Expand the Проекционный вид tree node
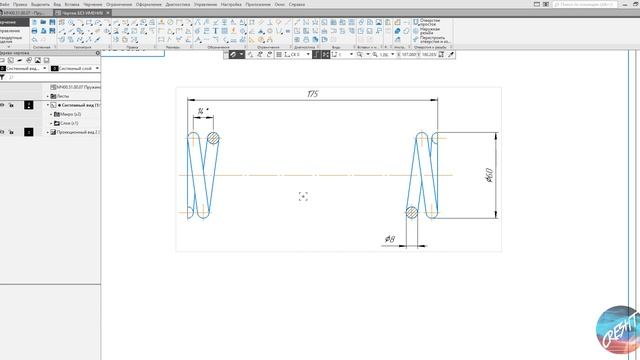Screen dimensions: 640x360 pyautogui.click(x=48, y=132)
